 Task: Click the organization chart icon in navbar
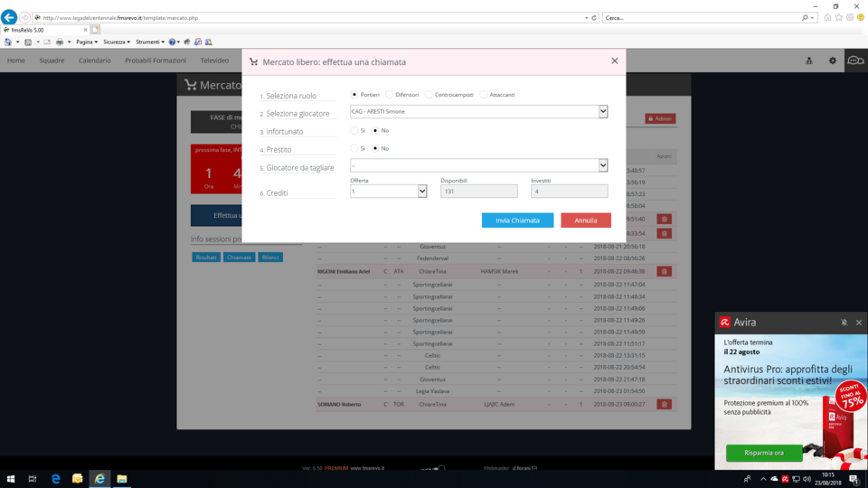point(808,61)
